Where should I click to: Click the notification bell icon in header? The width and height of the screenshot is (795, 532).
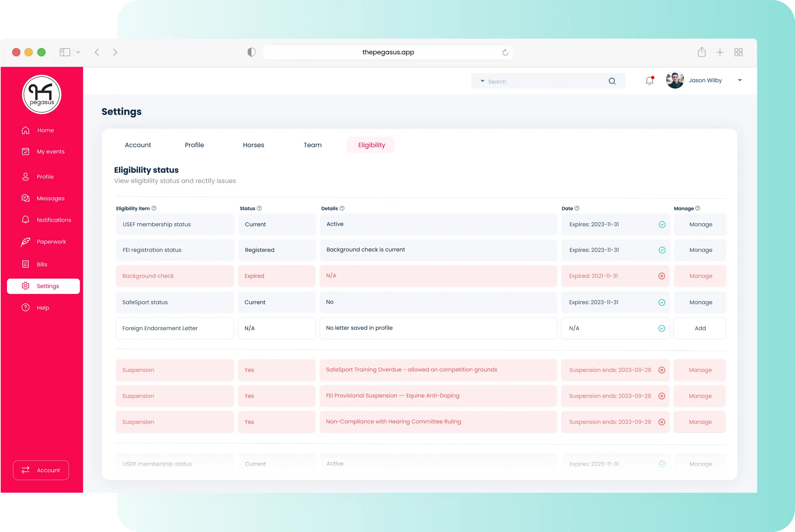click(x=649, y=81)
